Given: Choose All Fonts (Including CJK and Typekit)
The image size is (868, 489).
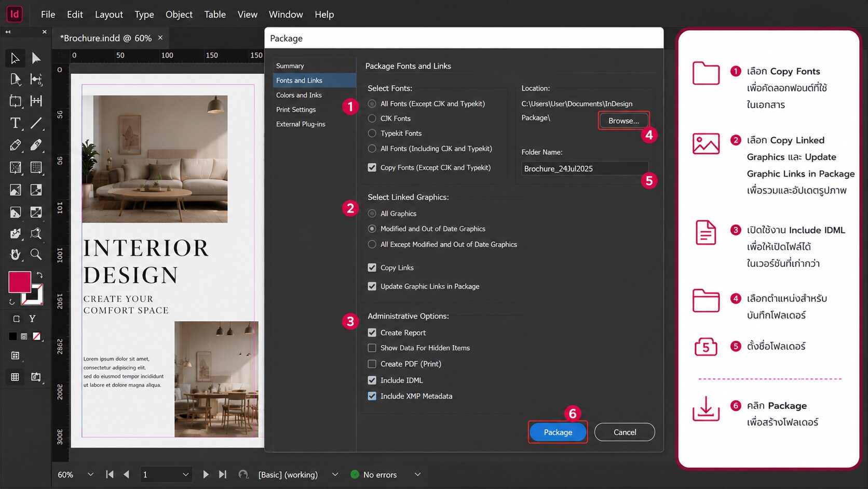Looking at the screenshot, I should coord(372,149).
